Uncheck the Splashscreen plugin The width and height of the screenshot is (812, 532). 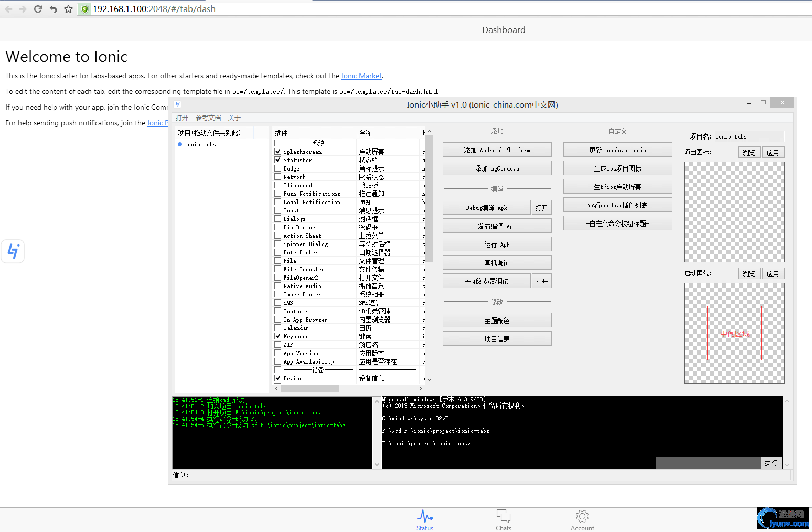[x=278, y=151]
